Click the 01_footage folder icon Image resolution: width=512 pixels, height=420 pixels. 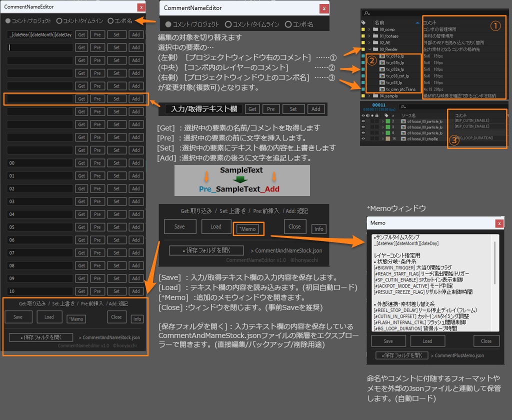(x=375, y=36)
